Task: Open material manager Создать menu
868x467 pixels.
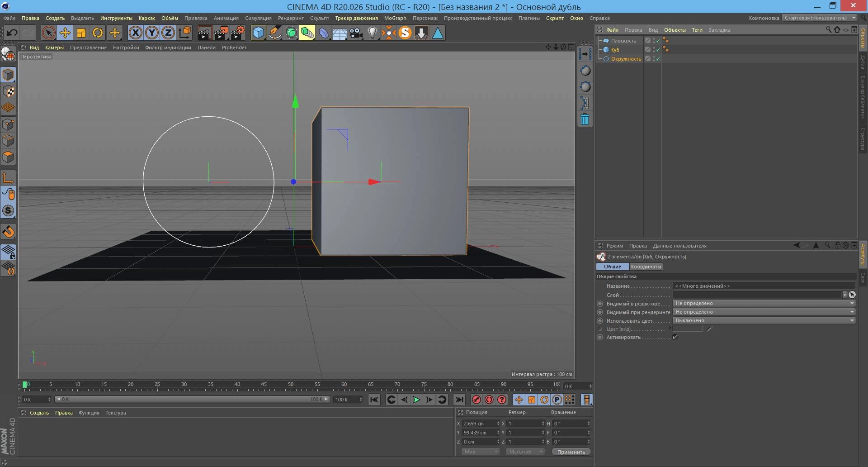Action: pos(39,413)
